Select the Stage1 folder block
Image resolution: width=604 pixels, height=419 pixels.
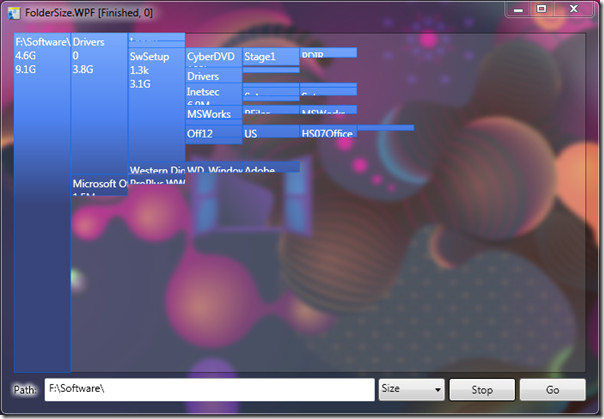[x=271, y=57]
